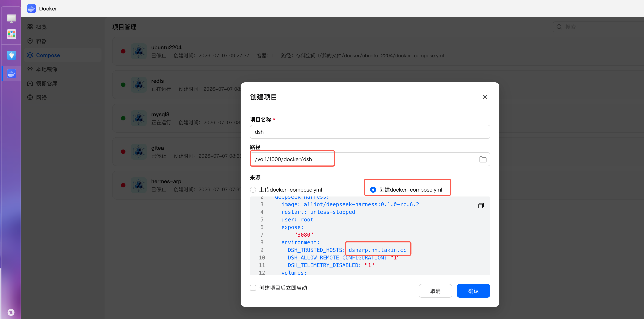Click the Docker app logo in the title bar
The image size is (644, 319).
32,9
